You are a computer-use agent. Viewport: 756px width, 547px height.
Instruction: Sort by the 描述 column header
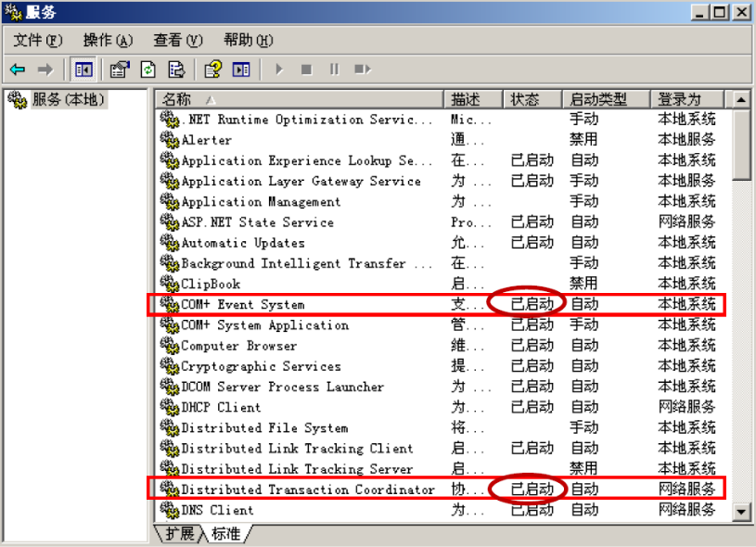pos(473,99)
